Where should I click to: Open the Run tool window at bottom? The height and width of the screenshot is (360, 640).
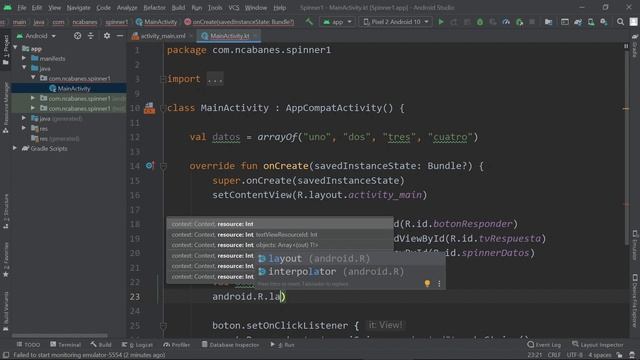[282, 345]
